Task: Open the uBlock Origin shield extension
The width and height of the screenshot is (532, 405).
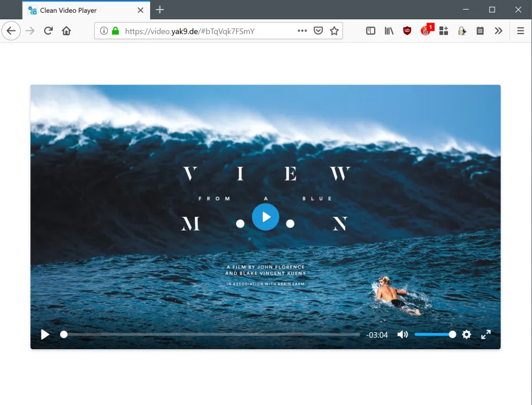Action: tap(407, 31)
